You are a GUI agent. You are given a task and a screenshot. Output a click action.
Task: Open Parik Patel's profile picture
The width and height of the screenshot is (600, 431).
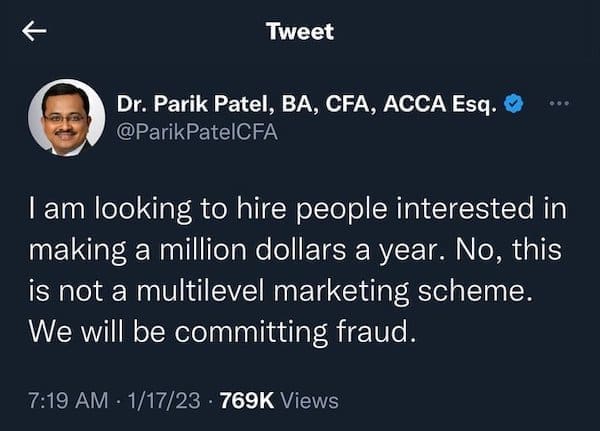coord(66,117)
